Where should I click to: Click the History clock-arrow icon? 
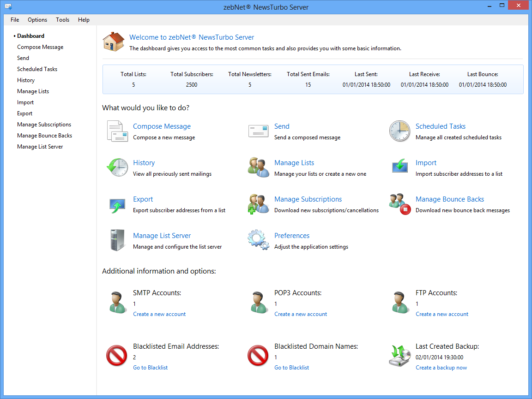(x=117, y=167)
